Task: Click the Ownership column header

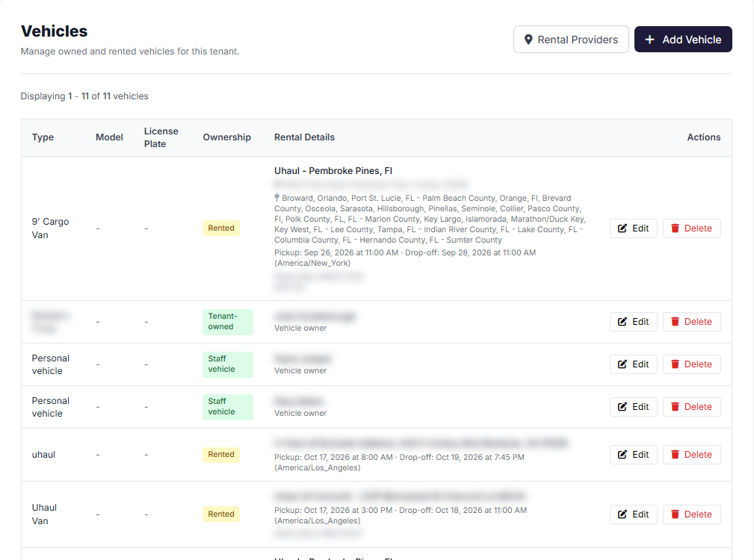Action: [x=227, y=137]
